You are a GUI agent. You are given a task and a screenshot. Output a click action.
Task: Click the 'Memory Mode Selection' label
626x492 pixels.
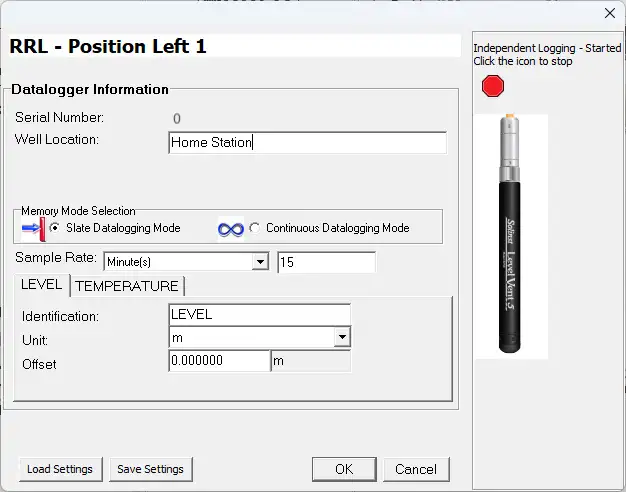point(78,210)
